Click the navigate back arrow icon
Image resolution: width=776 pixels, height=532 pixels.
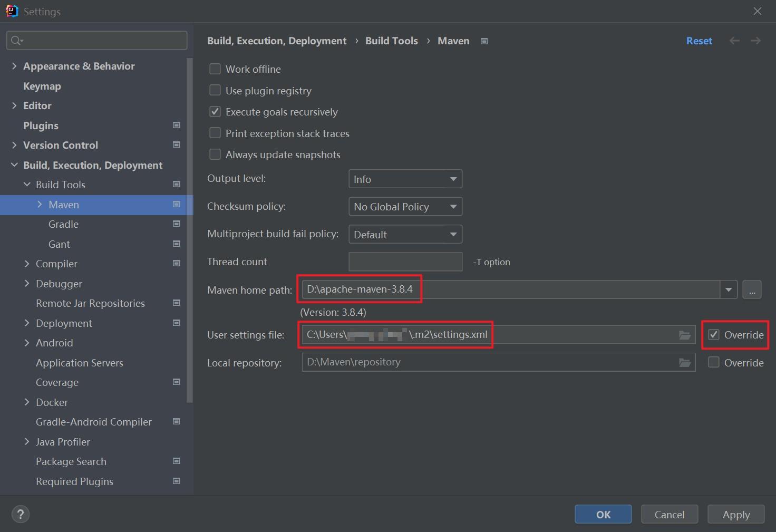pyautogui.click(x=734, y=41)
